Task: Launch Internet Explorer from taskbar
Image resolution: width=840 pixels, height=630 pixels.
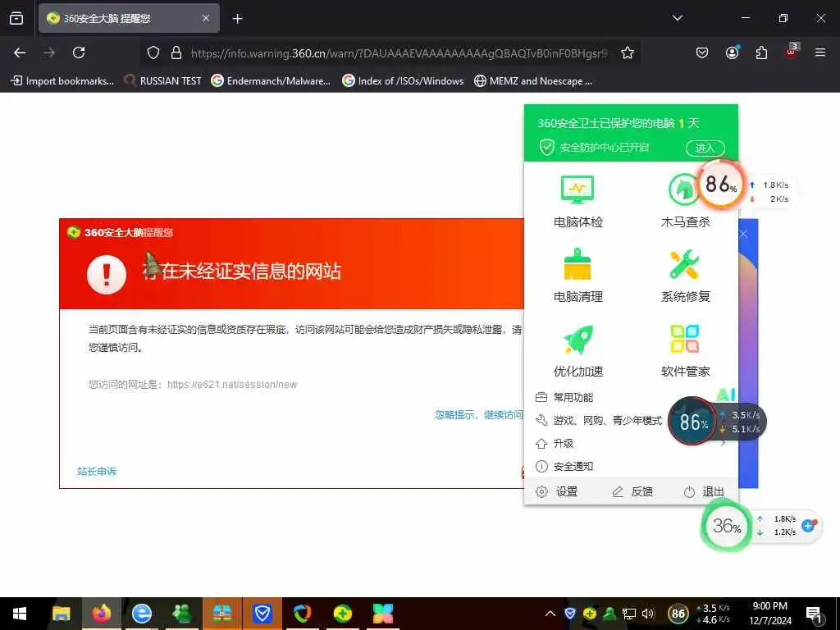Action: 141,614
